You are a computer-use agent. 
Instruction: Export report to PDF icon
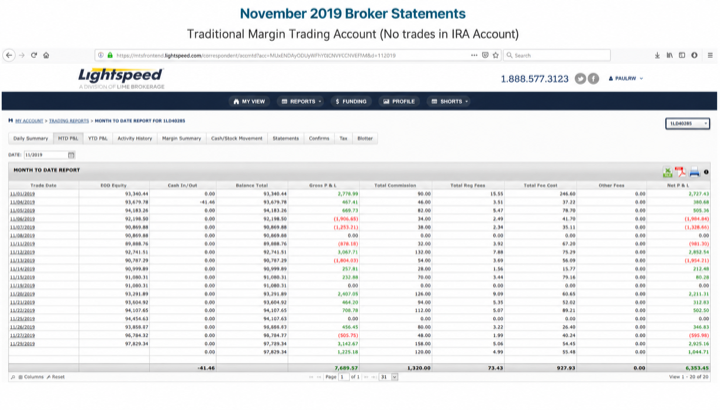681,172
